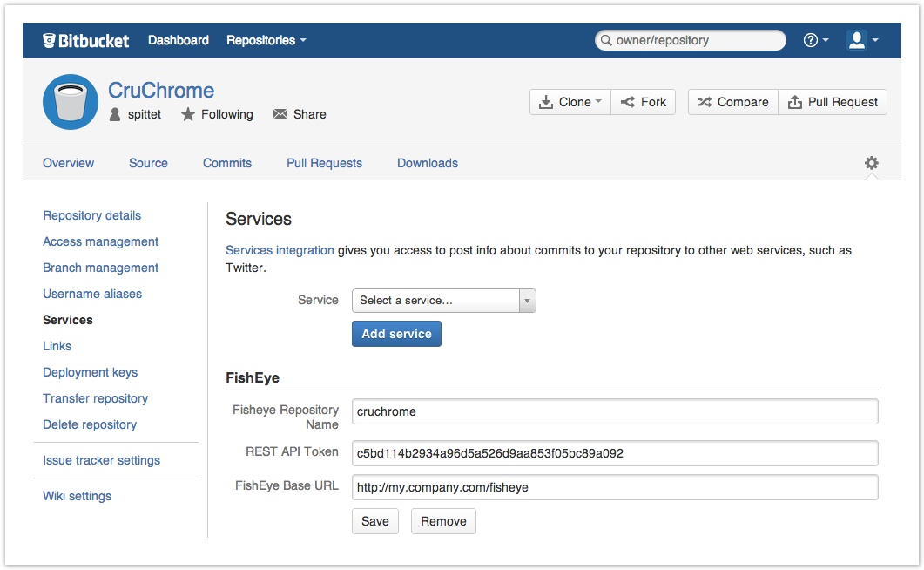Create a Pull Request via button
This screenshot has width=924, height=570.
pos(833,102)
